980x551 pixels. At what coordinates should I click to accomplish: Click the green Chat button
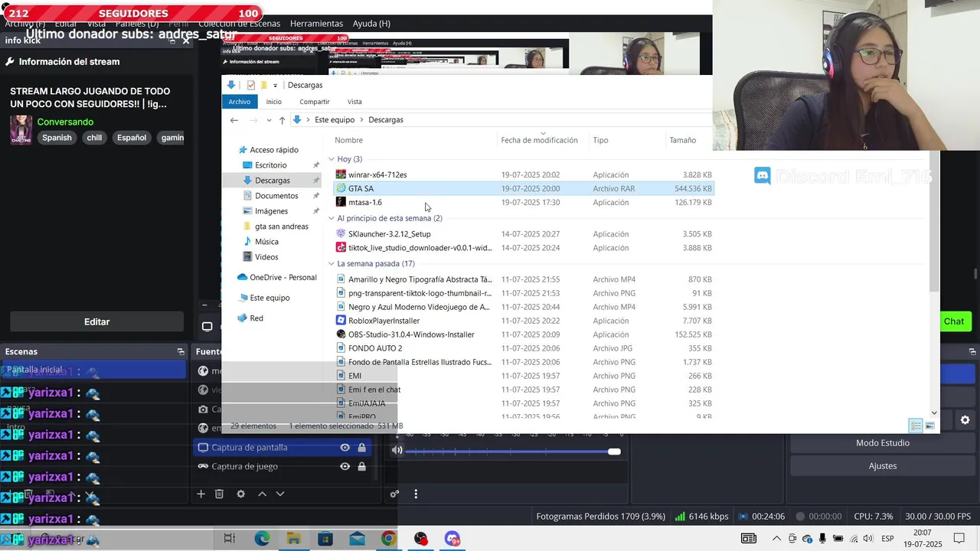pos(954,321)
